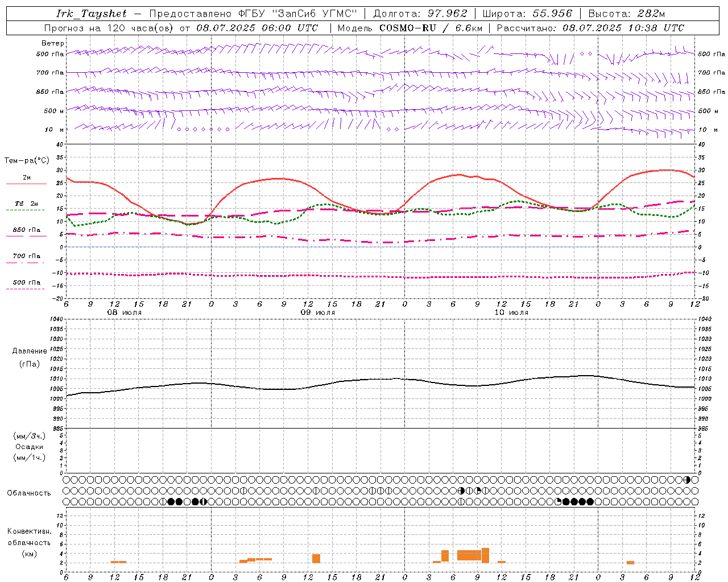This screenshot has width=728, height=582.
Task: Click the 500 гПа legend entry below the temperature panel
Action: 27,282
